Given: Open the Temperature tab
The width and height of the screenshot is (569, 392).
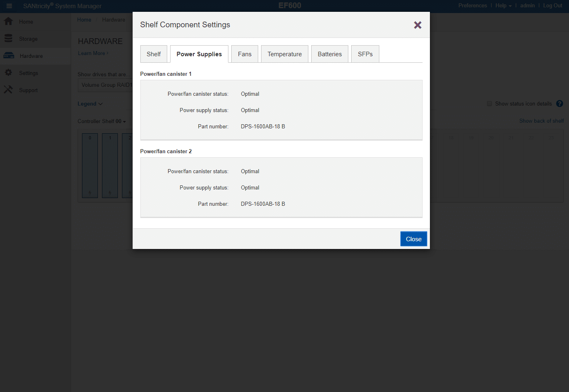Looking at the screenshot, I should point(285,54).
